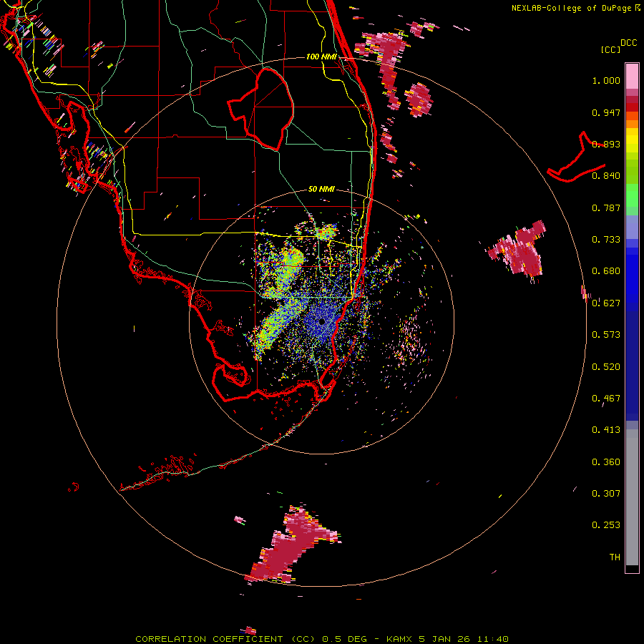Click the 0.307 color scale value
The height and width of the screenshot is (644, 644).
click(x=606, y=494)
